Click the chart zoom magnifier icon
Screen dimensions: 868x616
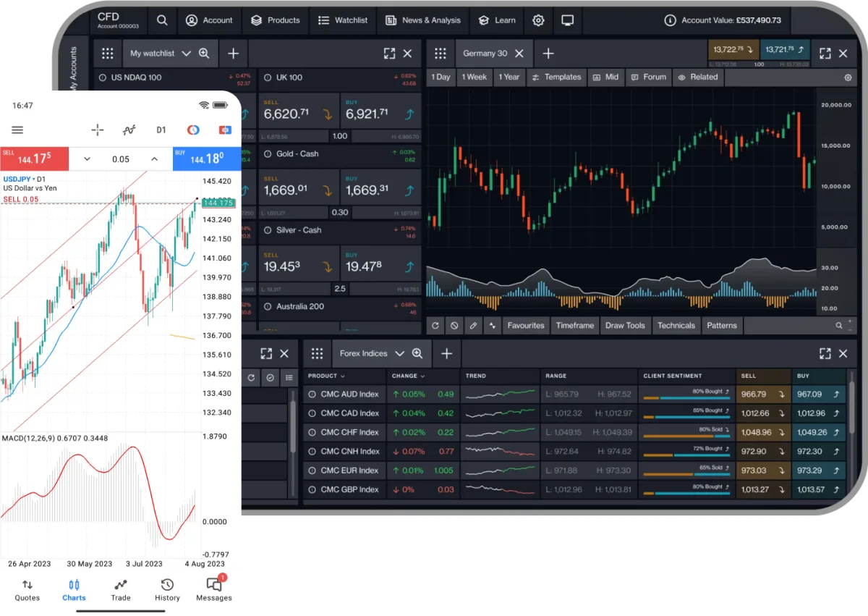[x=839, y=326]
